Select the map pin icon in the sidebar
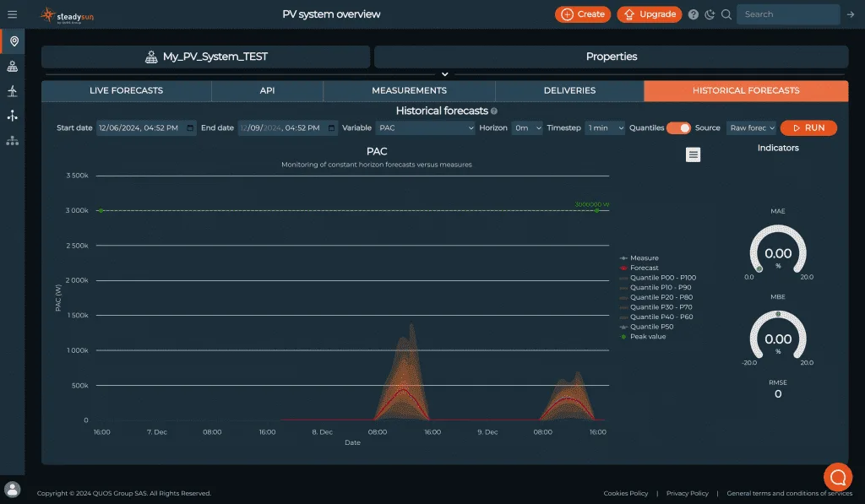The width and height of the screenshot is (865, 504). 12,39
